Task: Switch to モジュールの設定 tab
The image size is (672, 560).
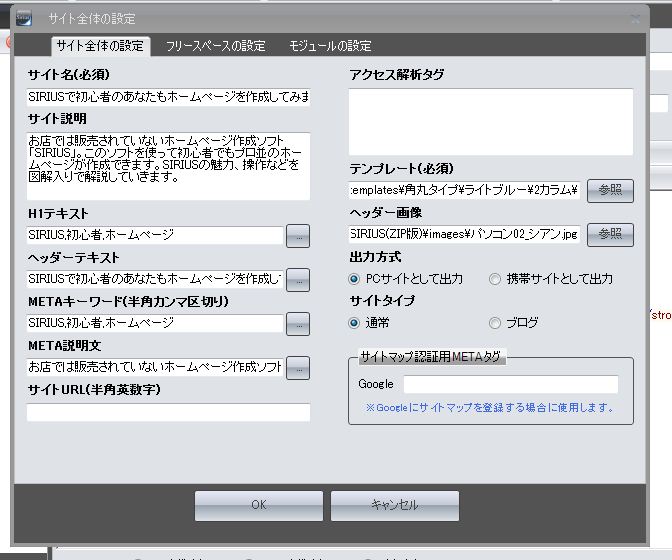Action: click(x=330, y=46)
